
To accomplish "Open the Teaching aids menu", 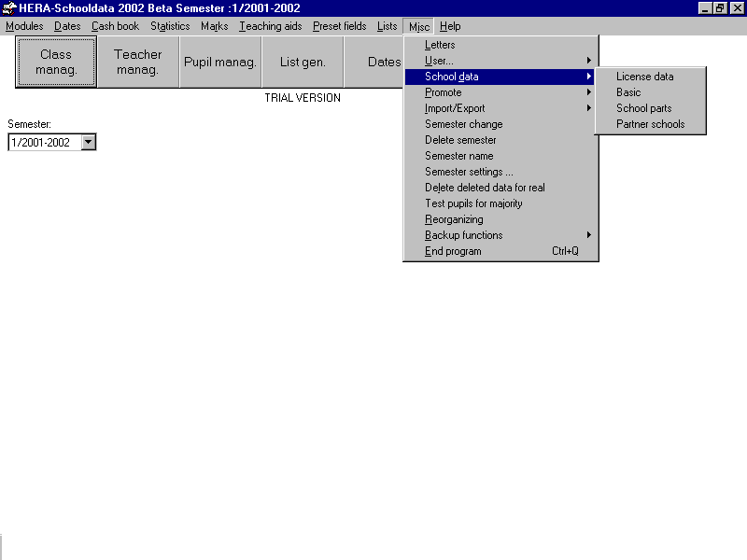I will (270, 26).
